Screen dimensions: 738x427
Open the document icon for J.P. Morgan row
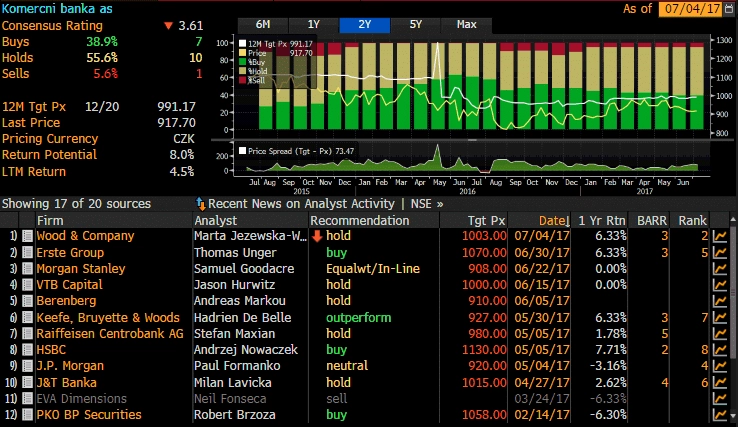click(x=27, y=365)
